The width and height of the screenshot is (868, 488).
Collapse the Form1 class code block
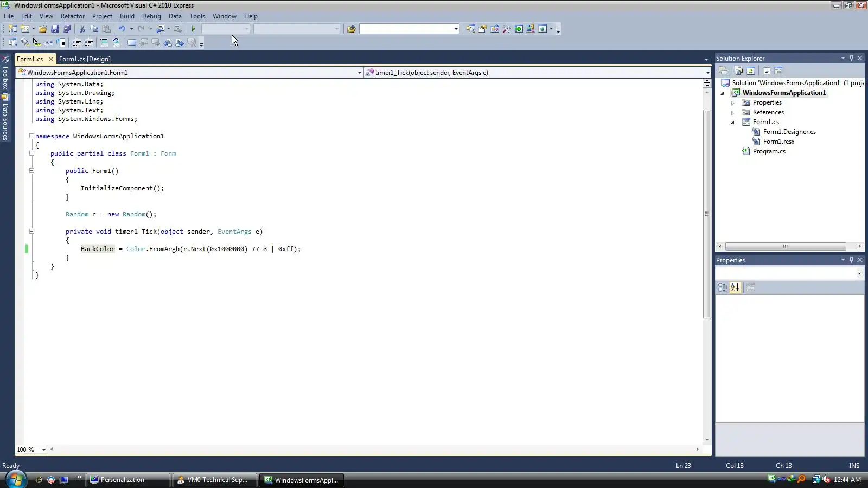[x=31, y=153]
